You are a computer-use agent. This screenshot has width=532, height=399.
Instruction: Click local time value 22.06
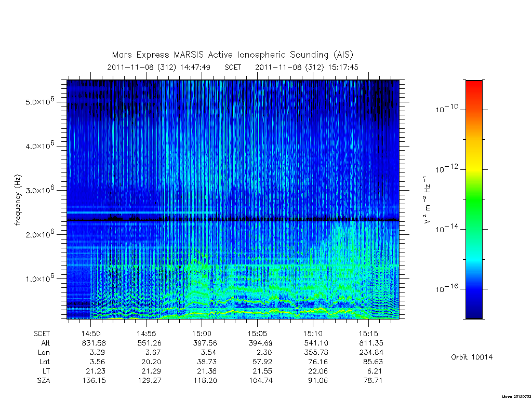pos(318,371)
